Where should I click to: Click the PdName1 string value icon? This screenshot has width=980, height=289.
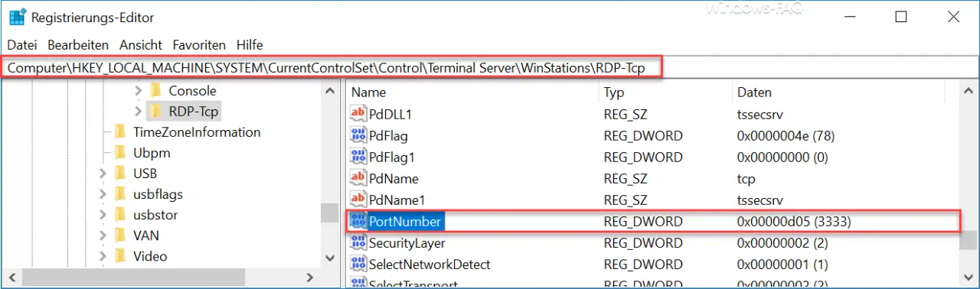(x=358, y=200)
